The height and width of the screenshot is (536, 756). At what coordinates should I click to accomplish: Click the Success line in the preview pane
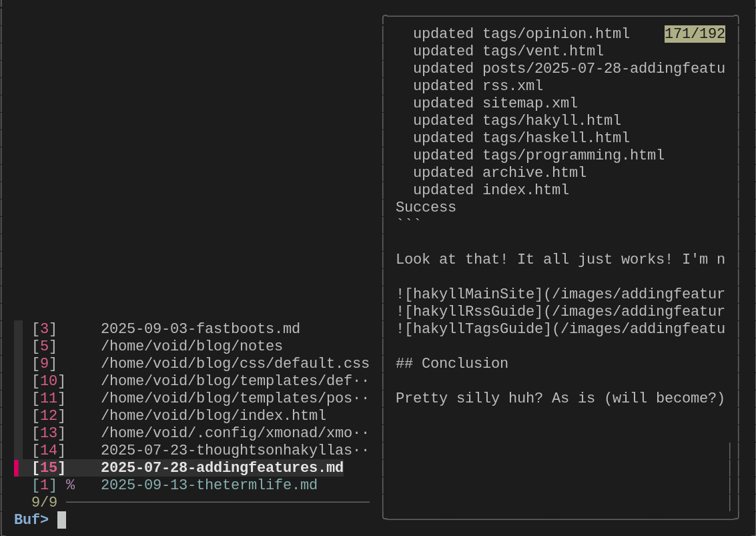(x=426, y=207)
